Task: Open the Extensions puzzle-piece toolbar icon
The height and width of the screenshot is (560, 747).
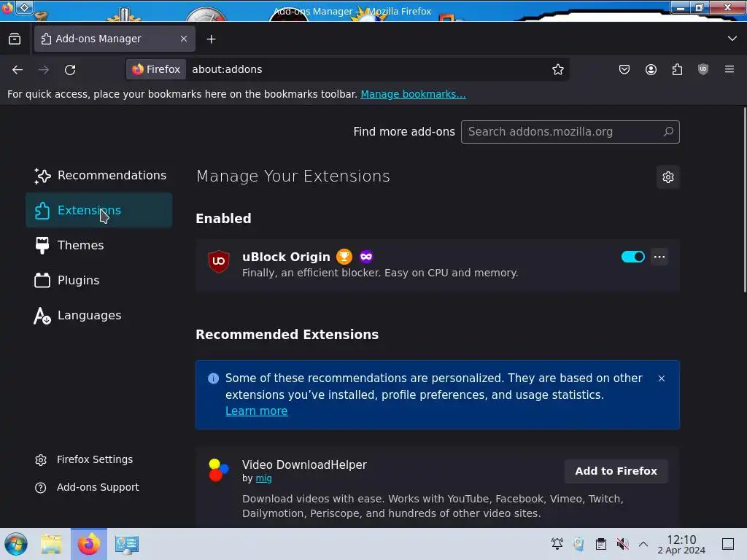Action: 677,69
